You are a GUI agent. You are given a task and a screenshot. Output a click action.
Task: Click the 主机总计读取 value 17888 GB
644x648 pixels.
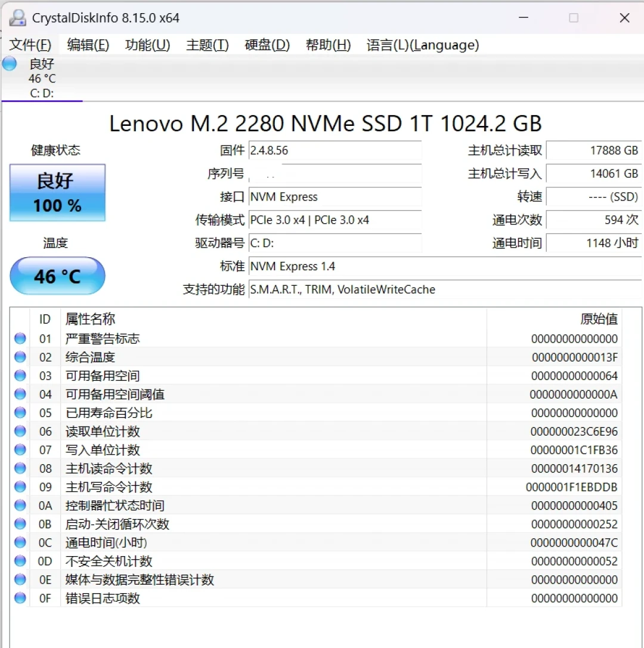pos(593,150)
